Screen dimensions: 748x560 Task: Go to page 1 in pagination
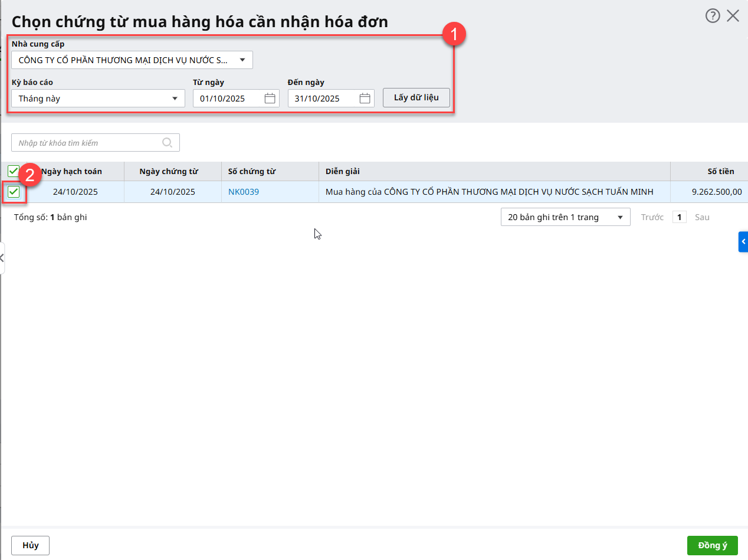680,217
